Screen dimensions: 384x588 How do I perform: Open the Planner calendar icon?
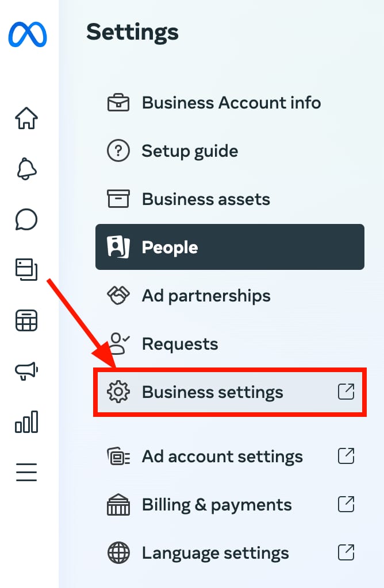click(26, 320)
